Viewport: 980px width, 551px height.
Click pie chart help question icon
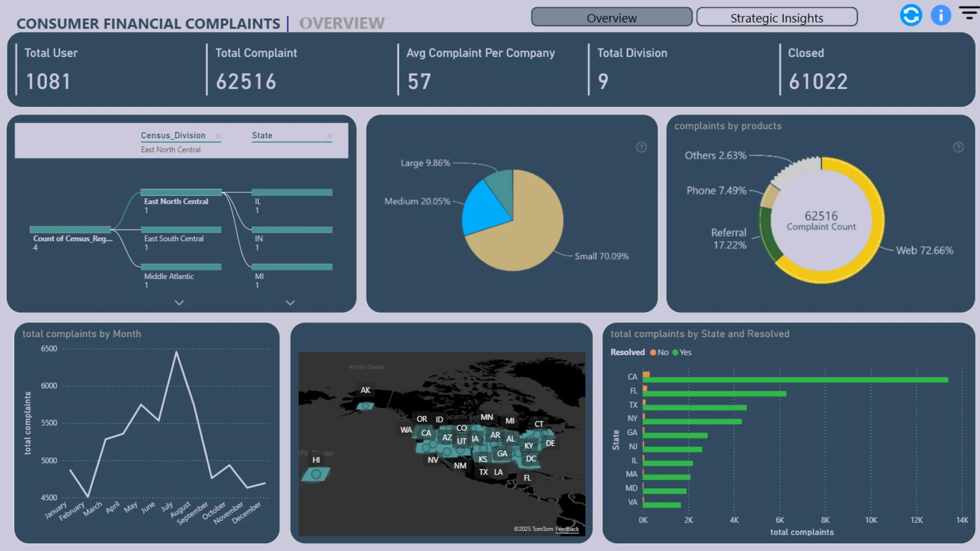pyautogui.click(x=641, y=147)
